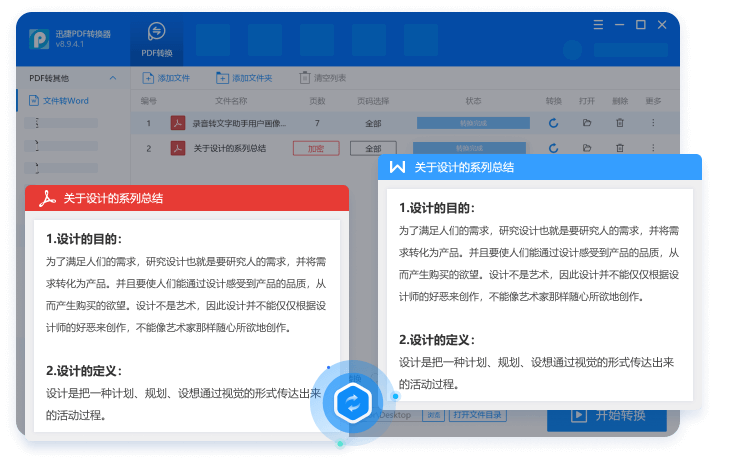This screenshot has height=461, width=738.
Task: Open the 全部 page selection for file 1
Action: click(373, 123)
